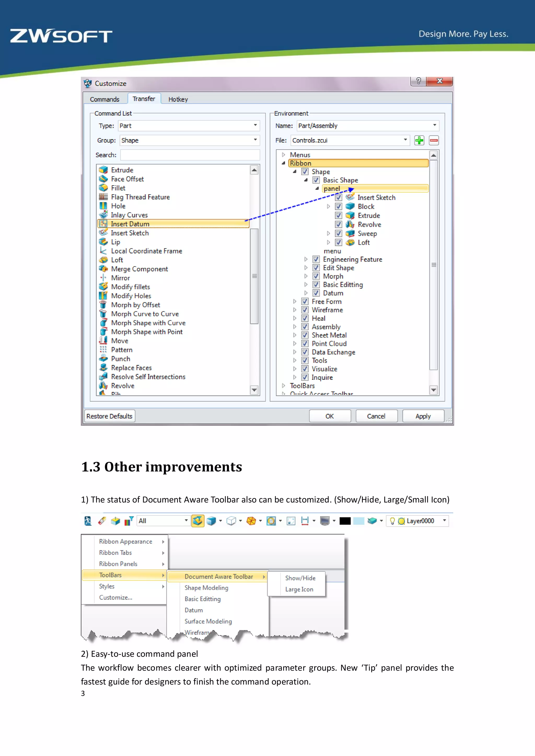Open the File dropdown Controls.zcui
Image resolution: width=535 pixels, height=756 pixels.
pos(350,140)
